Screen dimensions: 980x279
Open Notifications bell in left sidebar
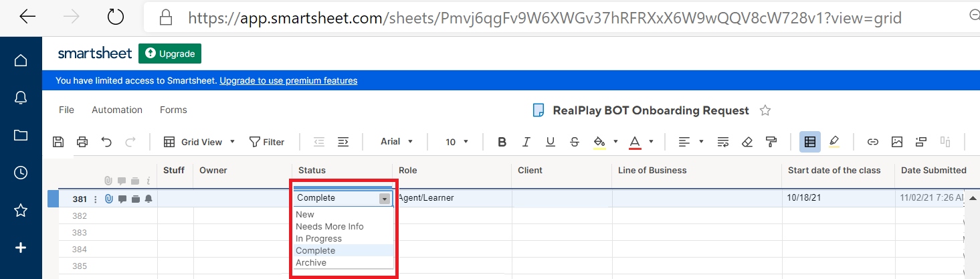(21, 98)
